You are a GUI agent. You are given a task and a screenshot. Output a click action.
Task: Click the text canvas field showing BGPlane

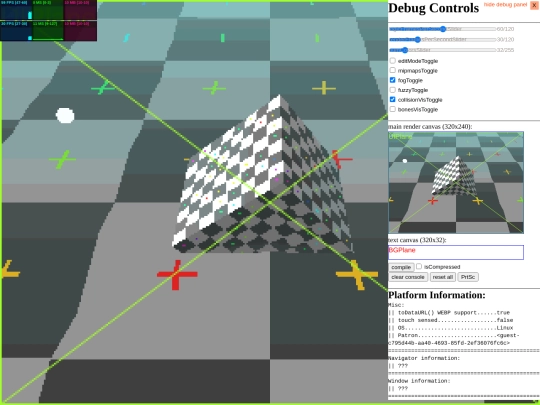pyautogui.click(x=456, y=252)
